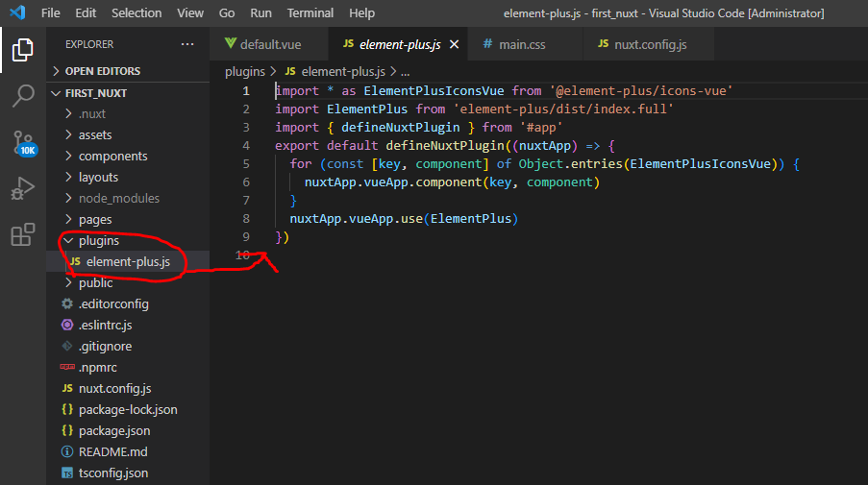Click line number 4 in the gutter
This screenshot has width=868, height=485.
pos(246,145)
